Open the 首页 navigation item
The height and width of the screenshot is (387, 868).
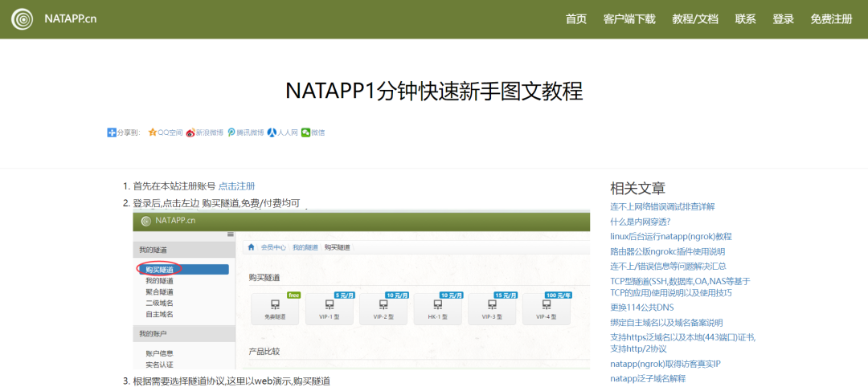coord(576,18)
